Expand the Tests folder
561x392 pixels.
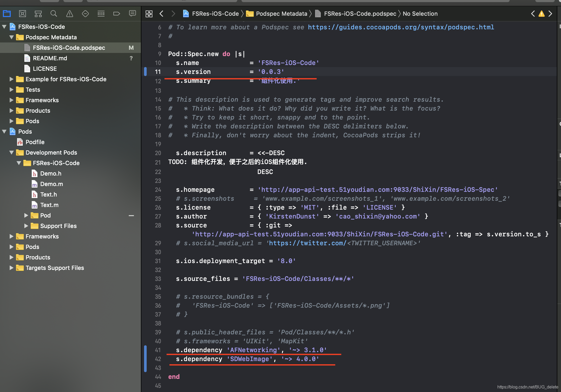tap(12, 90)
